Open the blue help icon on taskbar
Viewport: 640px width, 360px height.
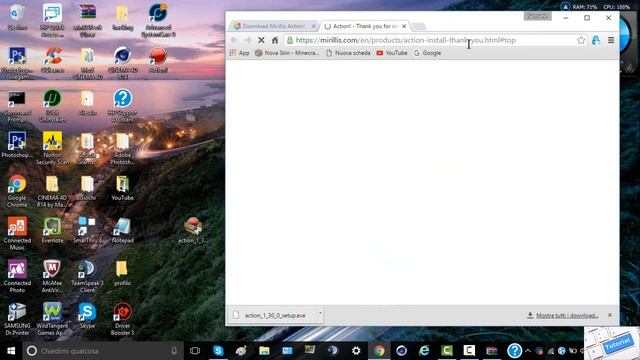pyautogui.click(x=514, y=351)
